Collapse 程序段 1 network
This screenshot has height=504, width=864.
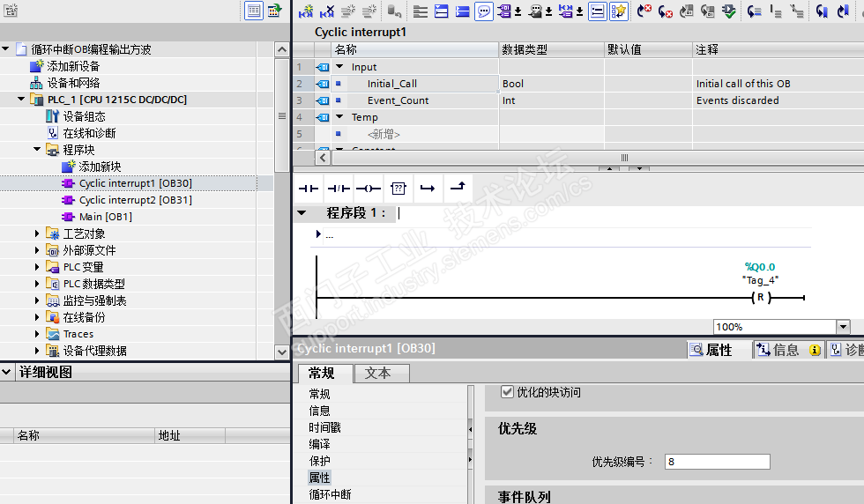tap(302, 212)
